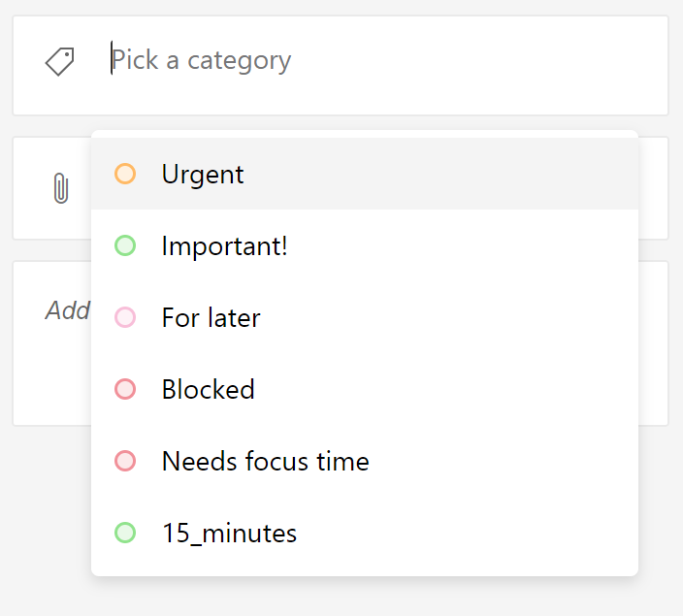Viewport: 683px width, 616px height.
Task: Click the red circle beside Blocked
Action: click(125, 389)
